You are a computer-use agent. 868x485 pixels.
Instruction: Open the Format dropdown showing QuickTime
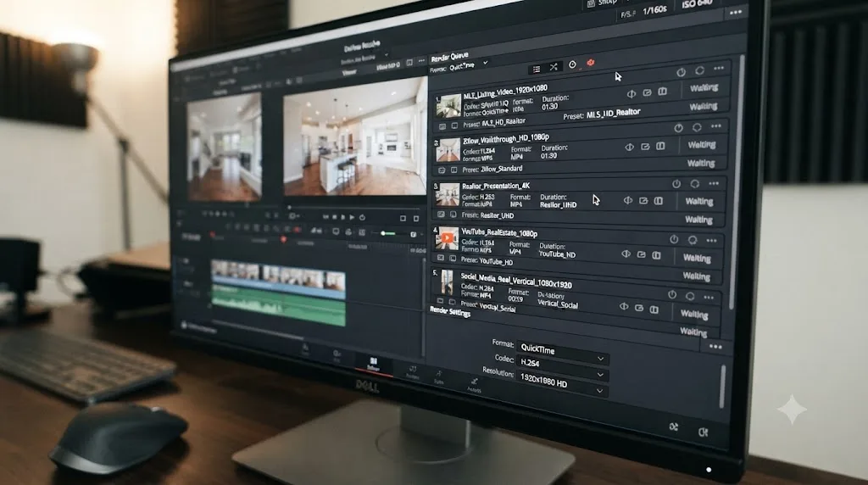pos(563,352)
